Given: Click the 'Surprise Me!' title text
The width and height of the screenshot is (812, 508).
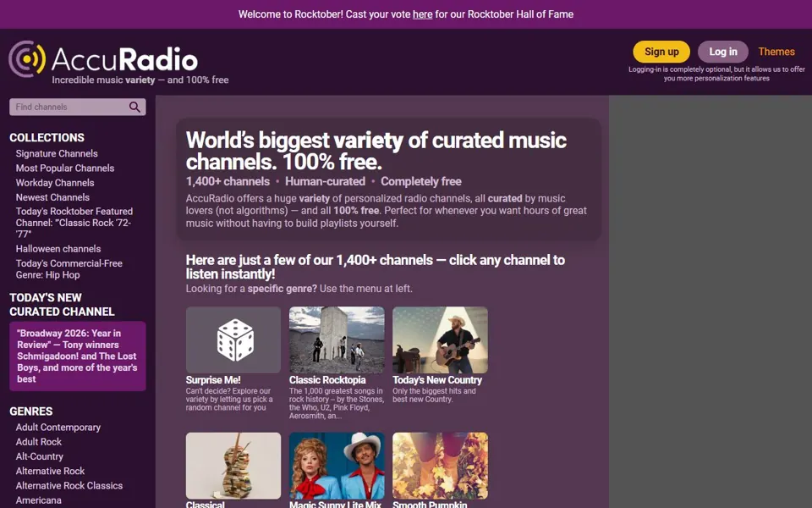Looking at the screenshot, I should 213,380.
